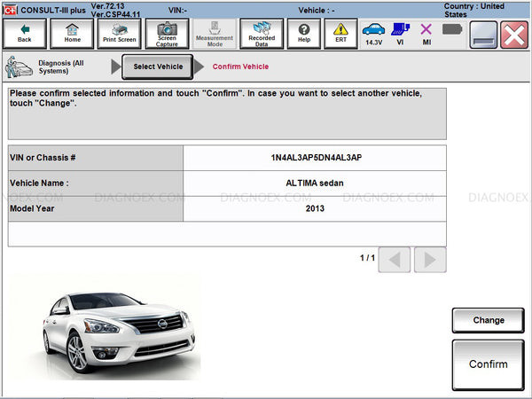Screen dimensions: 532x399
Task: Click the VI connection status icon
Action: (400, 34)
